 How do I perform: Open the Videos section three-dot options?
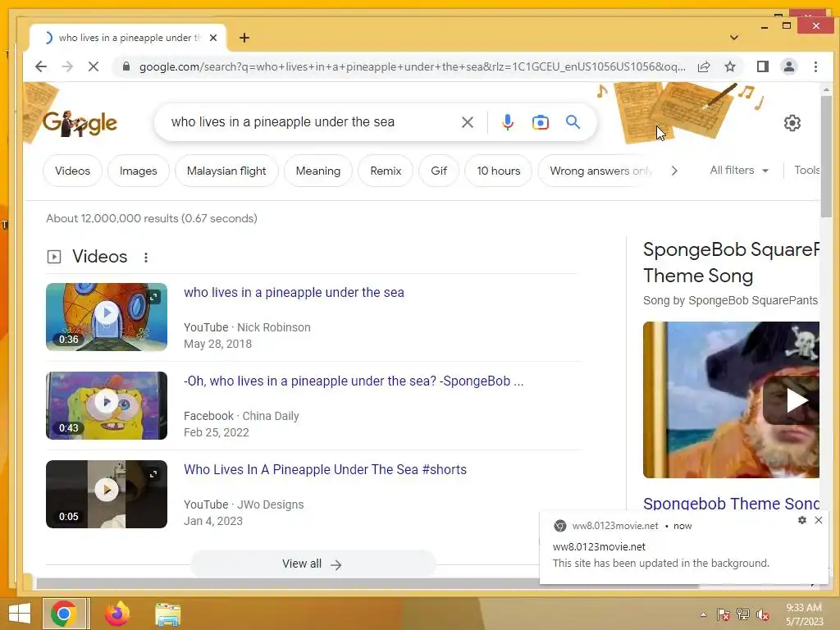pos(146,257)
